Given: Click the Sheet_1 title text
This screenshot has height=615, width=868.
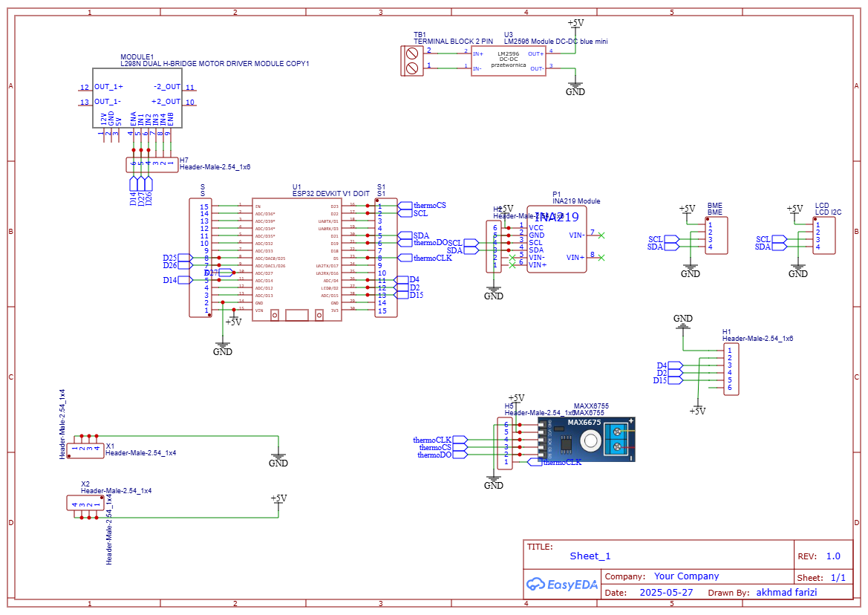Looking at the screenshot, I should (x=590, y=556).
